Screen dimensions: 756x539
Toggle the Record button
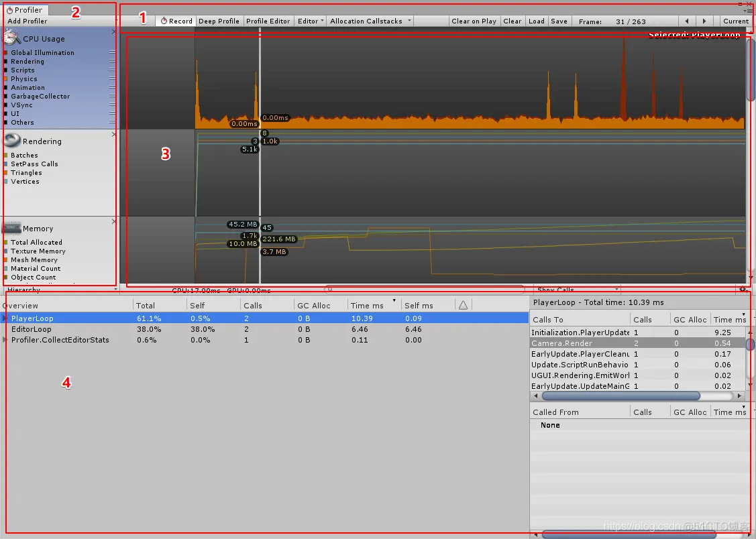[x=176, y=21]
